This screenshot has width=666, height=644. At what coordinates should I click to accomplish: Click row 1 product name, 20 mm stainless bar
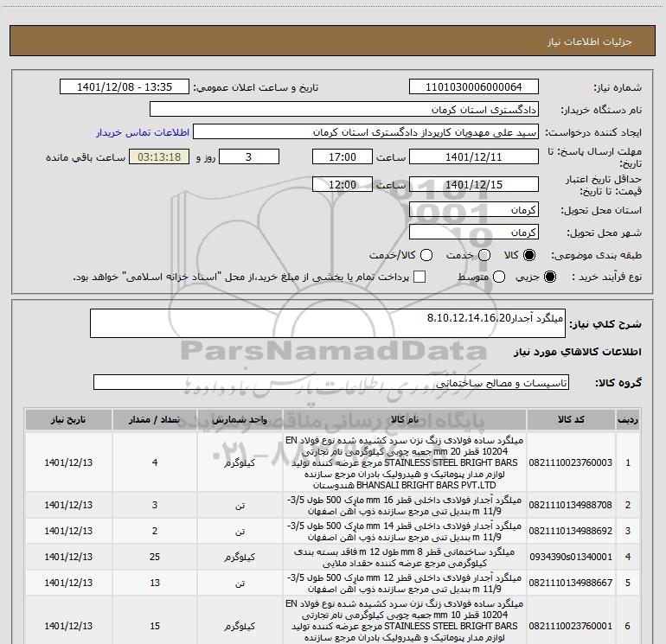point(405,462)
